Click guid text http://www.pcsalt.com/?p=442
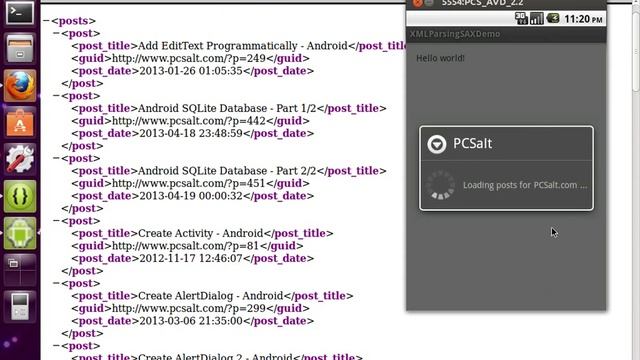The width and height of the screenshot is (640, 360). (189, 121)
